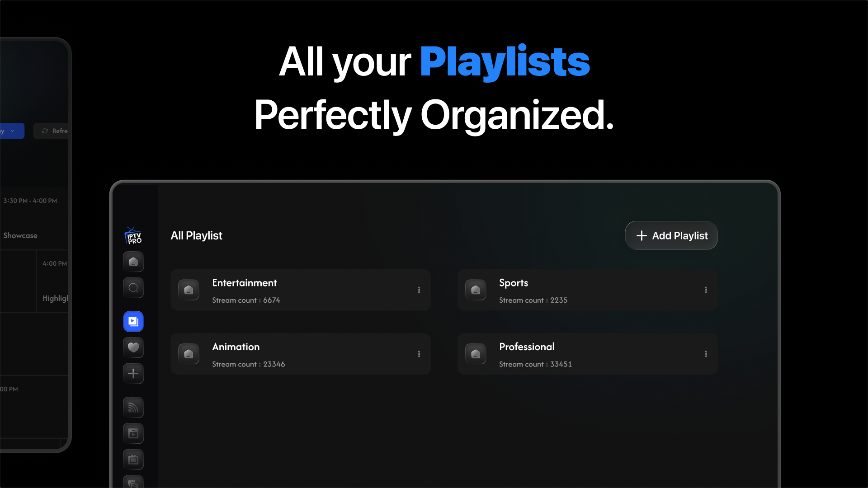868x488 pixels.
Task: Click the All Playlist heading
Action: 196,236
